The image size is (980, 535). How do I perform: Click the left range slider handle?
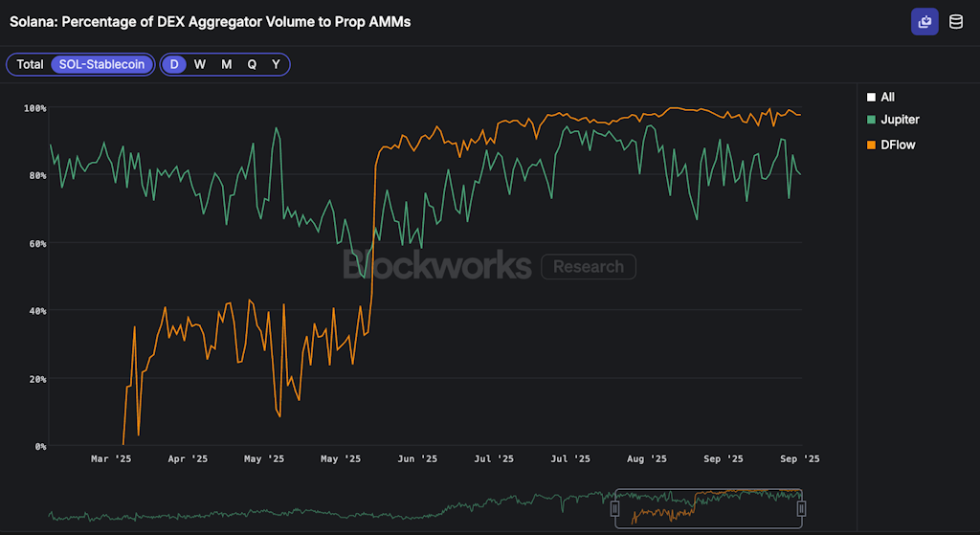click(x=615, y=508)
